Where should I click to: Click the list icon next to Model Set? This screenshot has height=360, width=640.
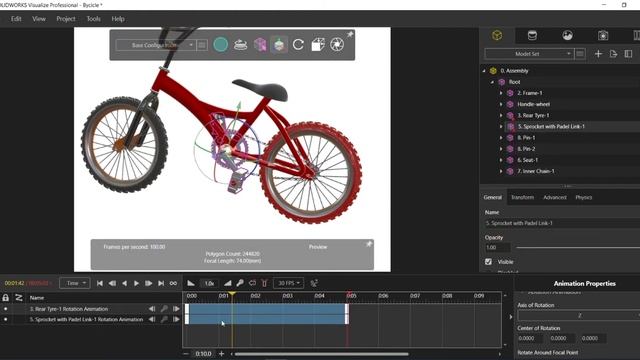click(x=580, y=54)
